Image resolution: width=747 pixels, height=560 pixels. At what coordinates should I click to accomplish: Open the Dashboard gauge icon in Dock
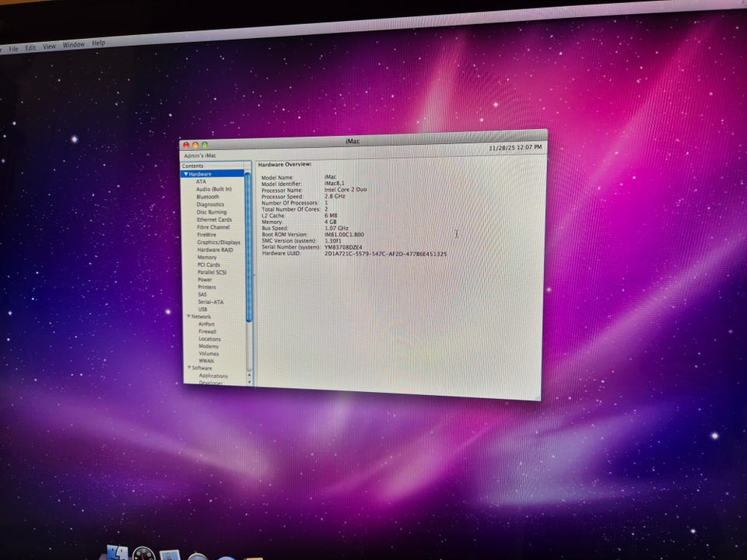tap(144, 554)
